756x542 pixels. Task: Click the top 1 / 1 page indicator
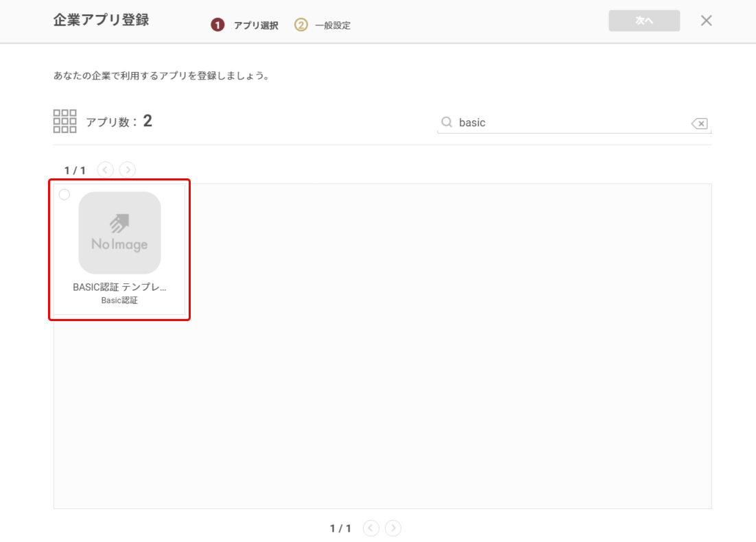click(75, 170)
